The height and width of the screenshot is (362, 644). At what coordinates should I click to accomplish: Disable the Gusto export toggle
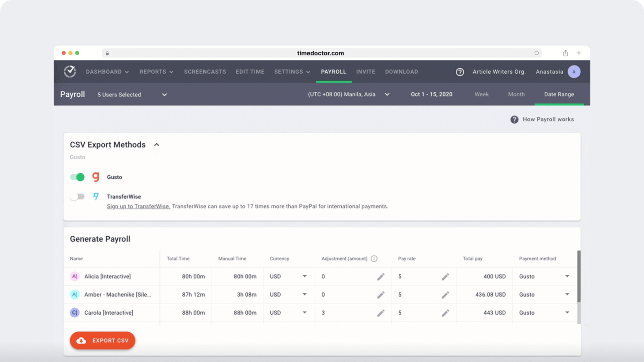tap(77, 177)
